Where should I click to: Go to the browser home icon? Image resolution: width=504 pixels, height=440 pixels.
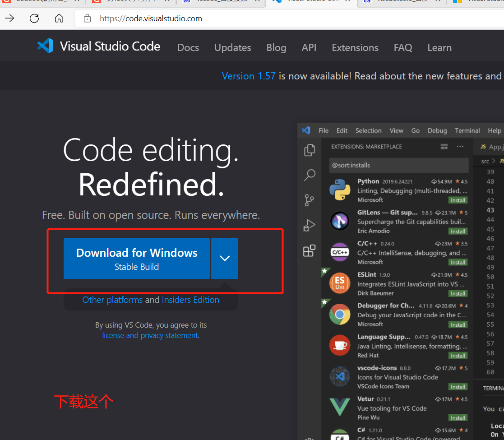(x=59, y=19)
